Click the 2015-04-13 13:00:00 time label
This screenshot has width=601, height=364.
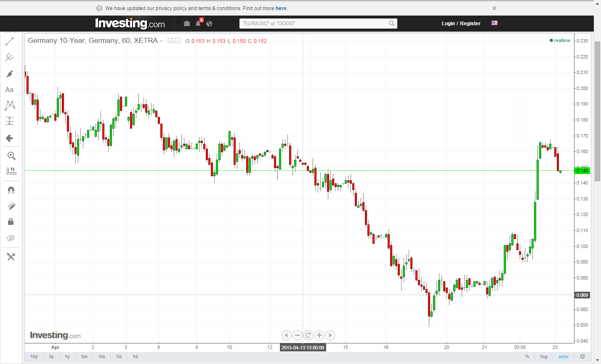(x=303, y=348)
